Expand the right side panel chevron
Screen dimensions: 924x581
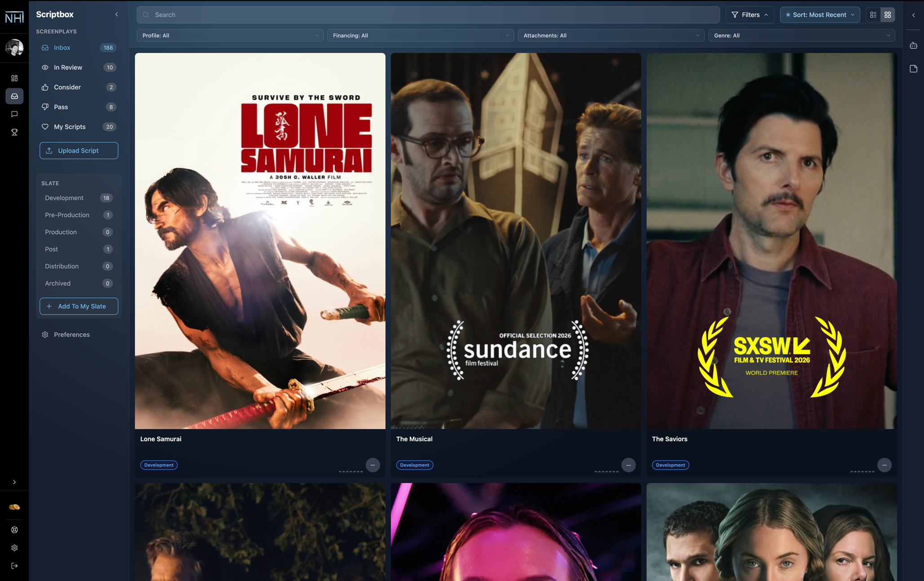tap(913, 15)
